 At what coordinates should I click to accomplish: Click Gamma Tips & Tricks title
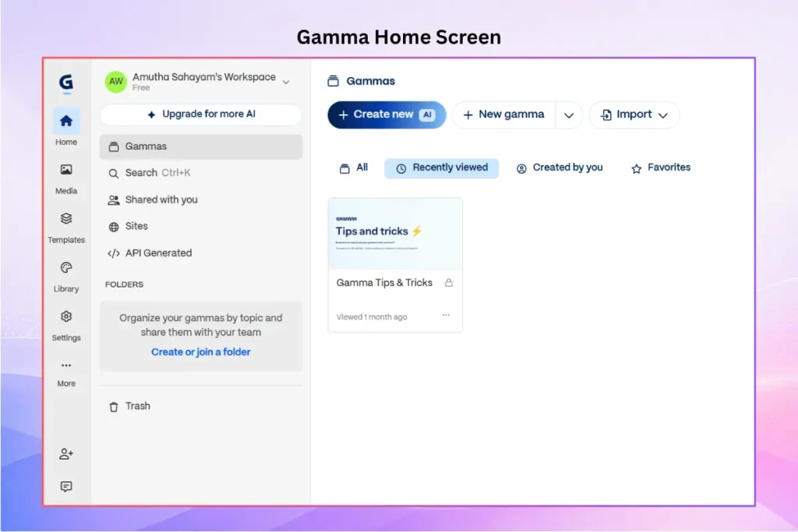[384, 283]
